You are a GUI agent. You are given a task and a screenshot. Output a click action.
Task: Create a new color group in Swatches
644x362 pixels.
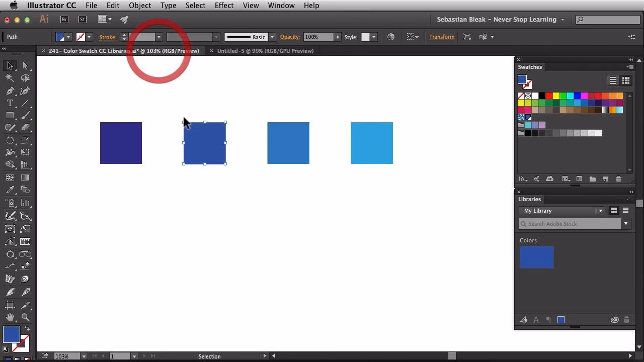pos(593,179)
